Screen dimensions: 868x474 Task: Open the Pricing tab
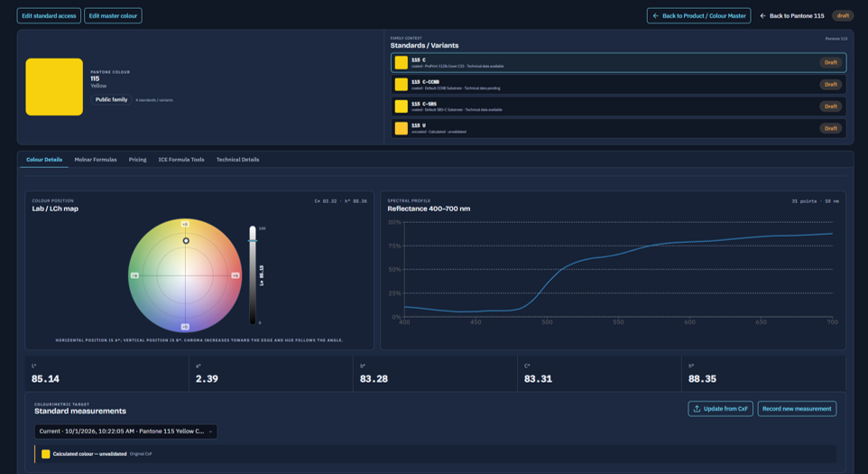coord(137,160)
